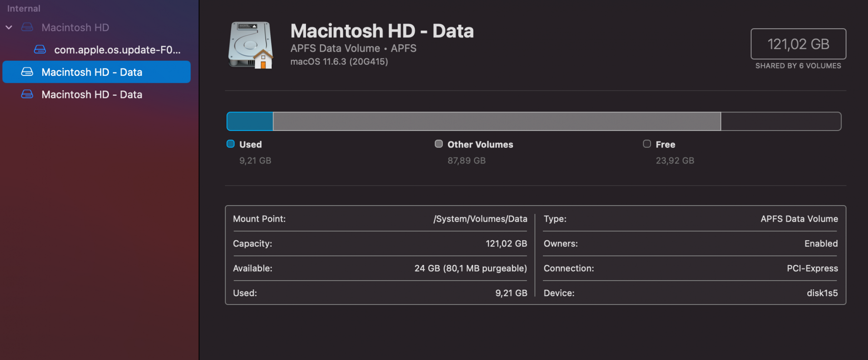Click the Owners Enabled value
868x360 pixels.
(821, 244)
